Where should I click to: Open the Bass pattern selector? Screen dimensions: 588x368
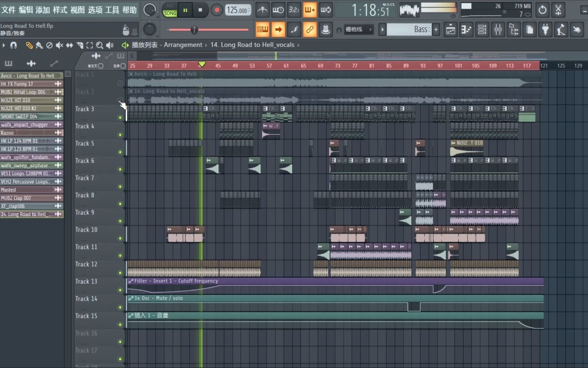tap(409, 30)
